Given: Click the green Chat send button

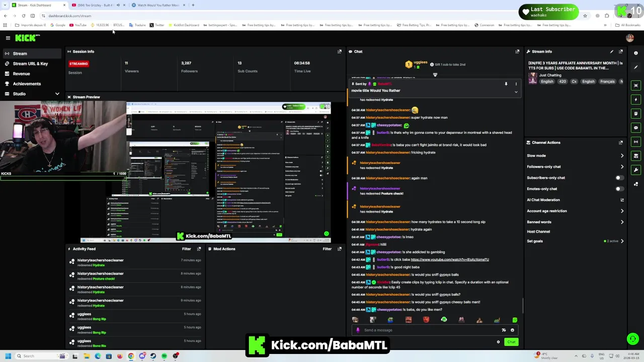Looking at the screenshot, I should pos(511,342).
